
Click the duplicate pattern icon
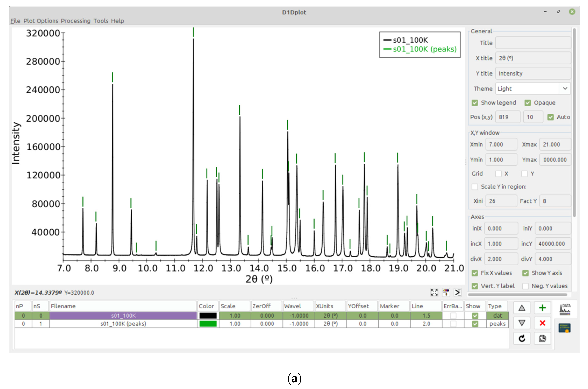click(x=542, y=338)
